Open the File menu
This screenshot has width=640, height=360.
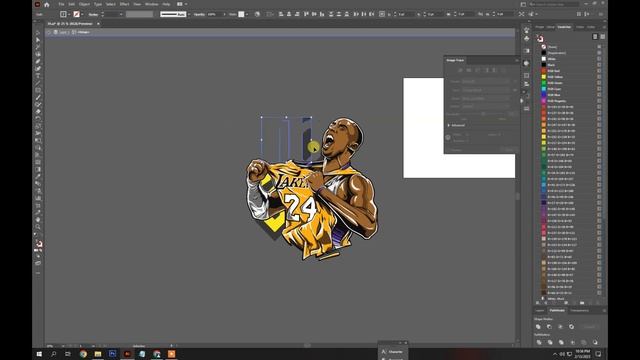[x=61, y=4]
